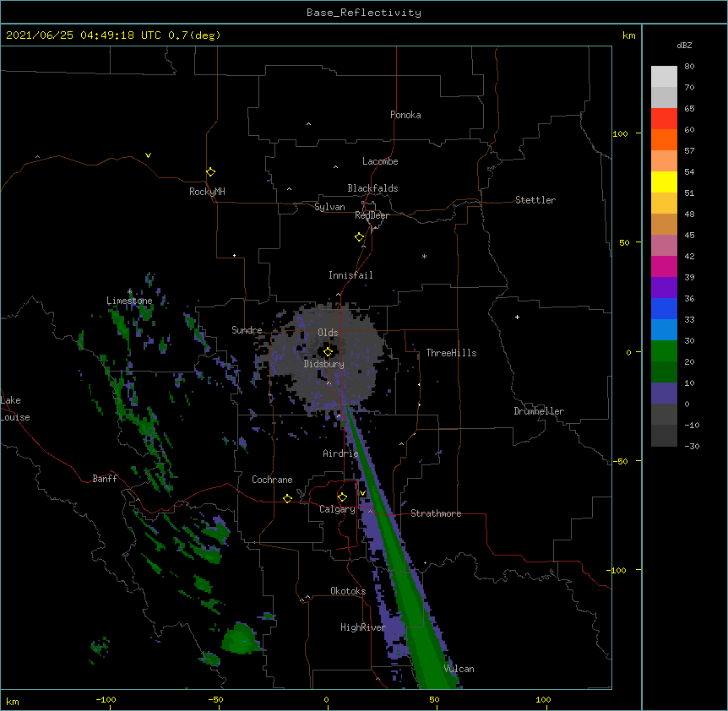Select the white caret marker east of Airdrie
This screenshot has height=711, width=728.
tap(402, 444)
